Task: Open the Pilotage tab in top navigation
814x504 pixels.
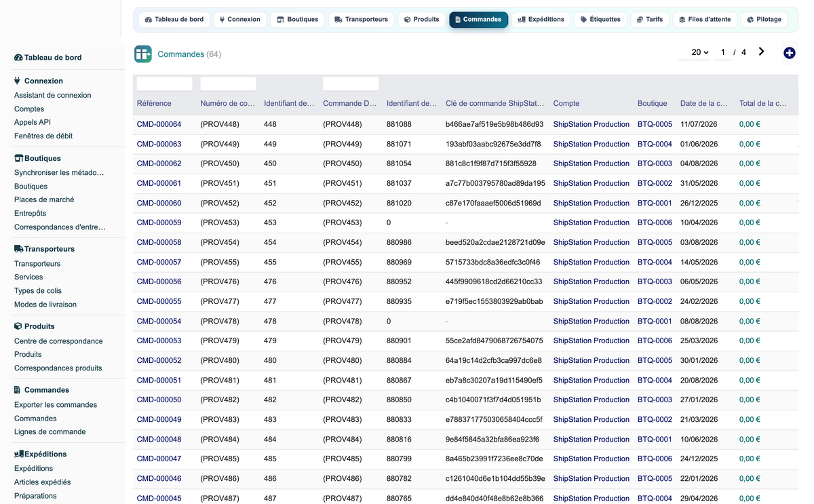Action: (764, 20)
